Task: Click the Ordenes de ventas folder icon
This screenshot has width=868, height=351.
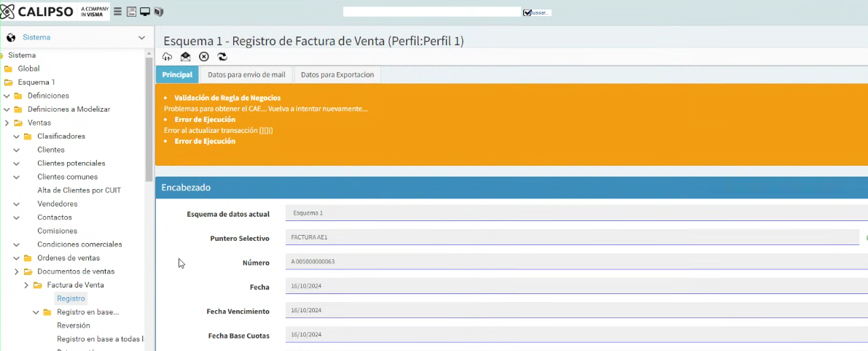Action: click(28, 258)
